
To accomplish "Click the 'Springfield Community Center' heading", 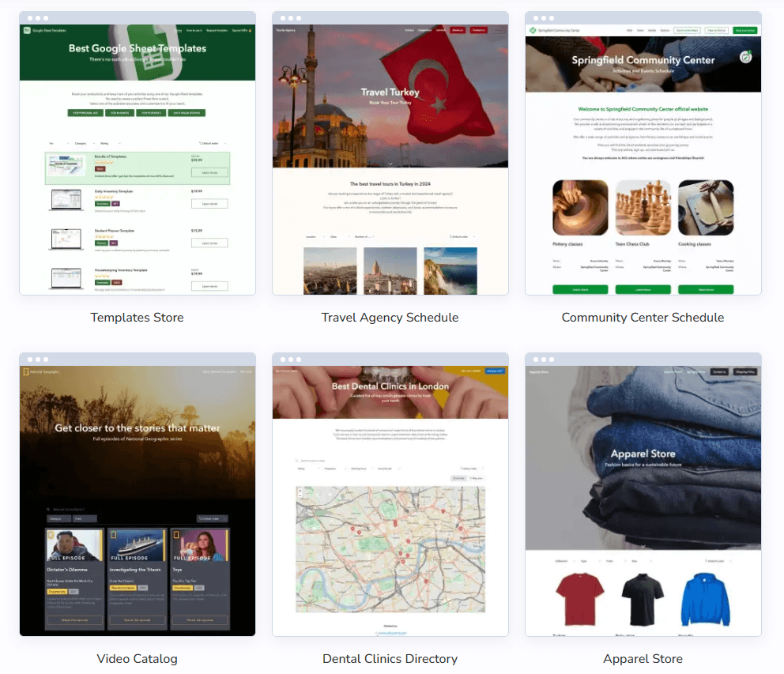I will pyautogui.click(x=643, y=60).
